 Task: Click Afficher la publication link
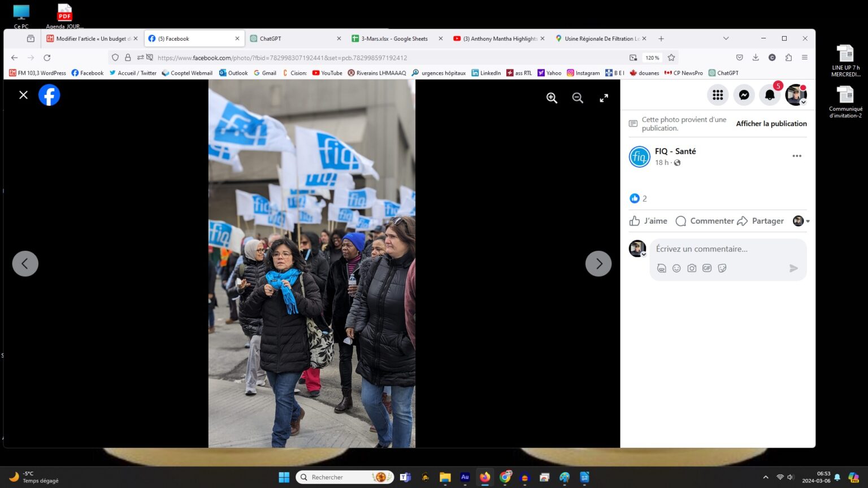771,124
